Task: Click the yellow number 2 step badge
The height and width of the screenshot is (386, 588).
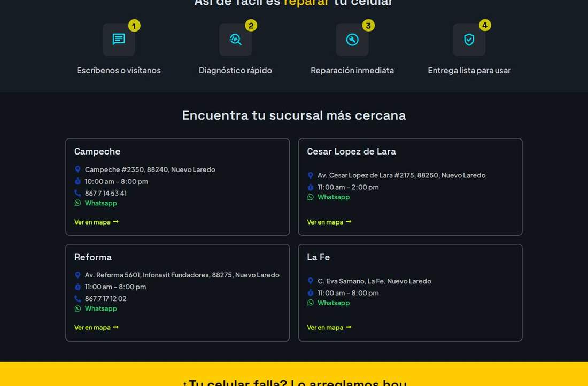Action: (x=251, y=26)
